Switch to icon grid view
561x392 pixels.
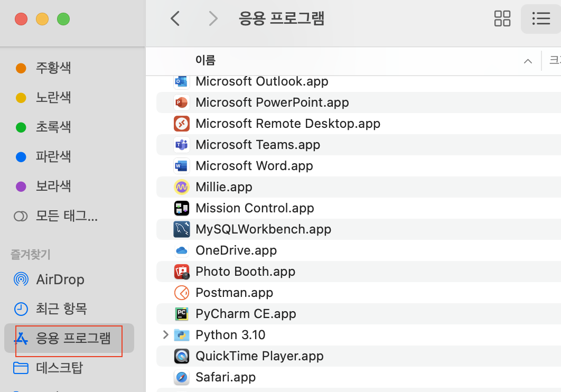(x=502, y=18)
